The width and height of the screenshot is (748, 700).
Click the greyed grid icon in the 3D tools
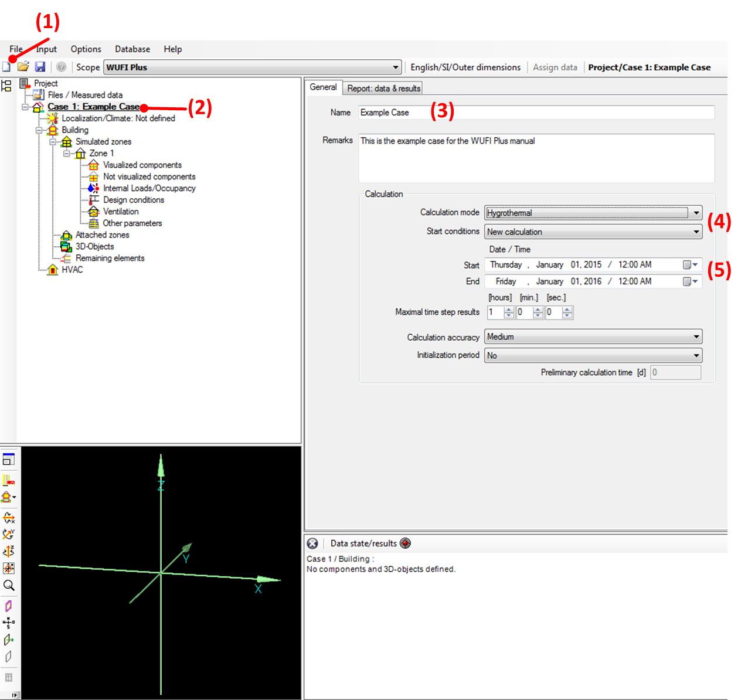click(x=8, y=677)
